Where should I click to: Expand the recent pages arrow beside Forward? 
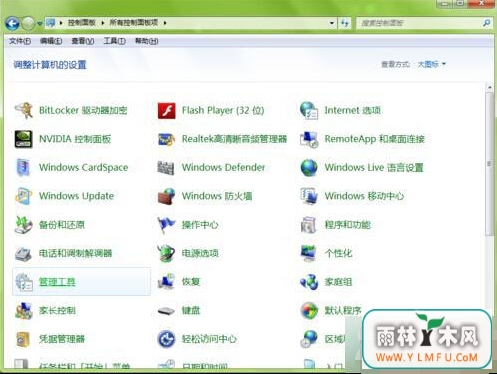(40, 23)
